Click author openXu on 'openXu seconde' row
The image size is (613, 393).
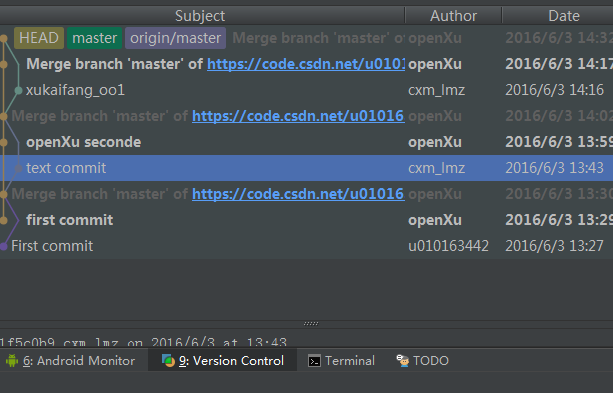pos(435,142)
